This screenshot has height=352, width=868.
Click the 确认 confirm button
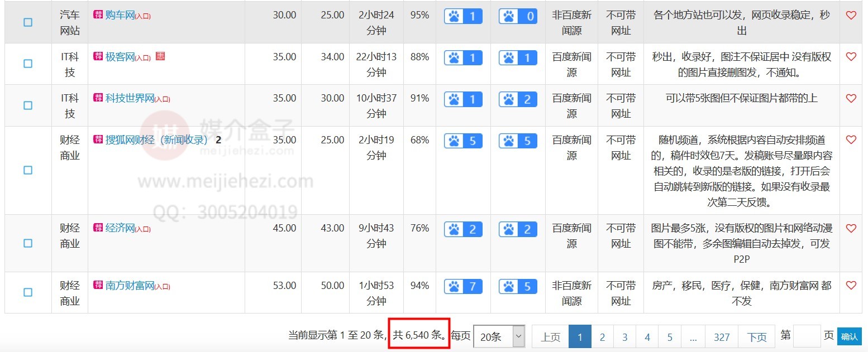point(850,336)
